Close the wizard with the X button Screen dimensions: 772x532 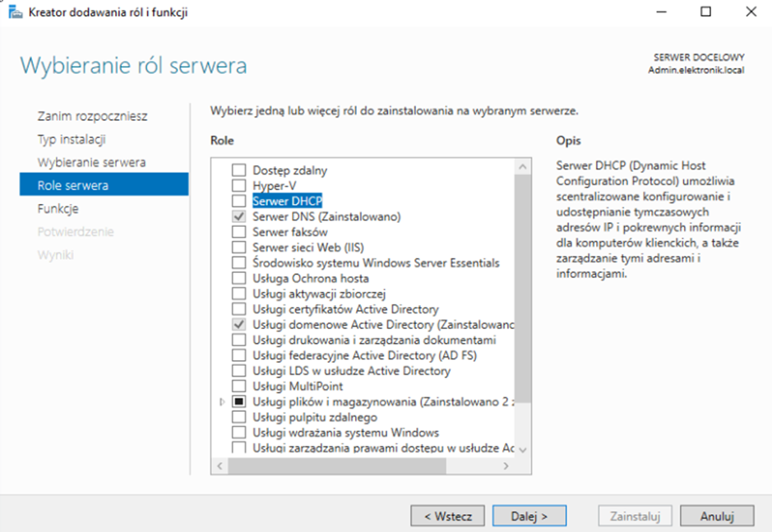tap(751, 12)
